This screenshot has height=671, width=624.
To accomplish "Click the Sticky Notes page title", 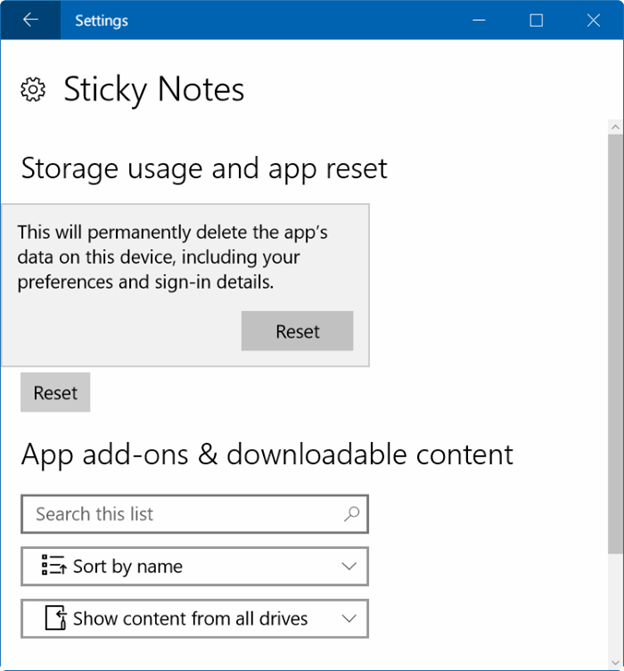I will tap(154, 89).
